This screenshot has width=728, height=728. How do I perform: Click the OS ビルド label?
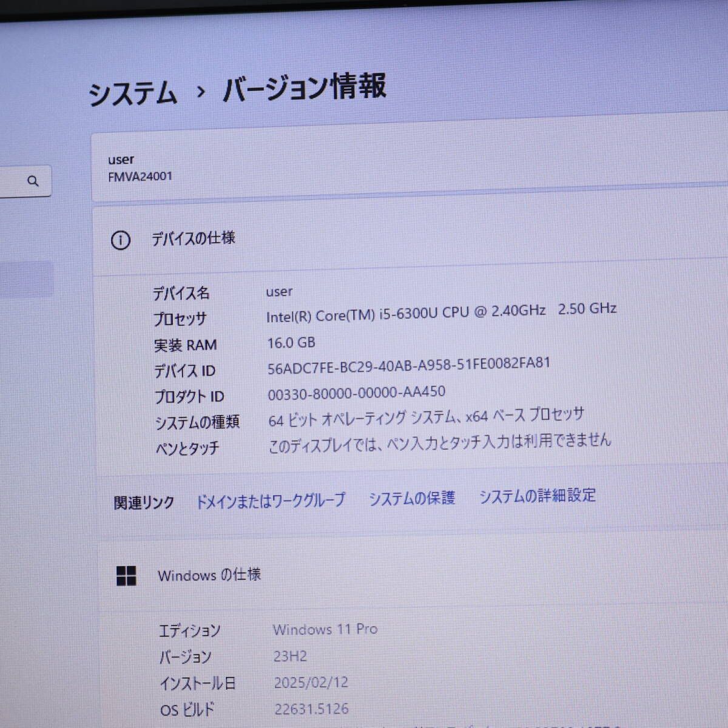(x=187, y=710)
